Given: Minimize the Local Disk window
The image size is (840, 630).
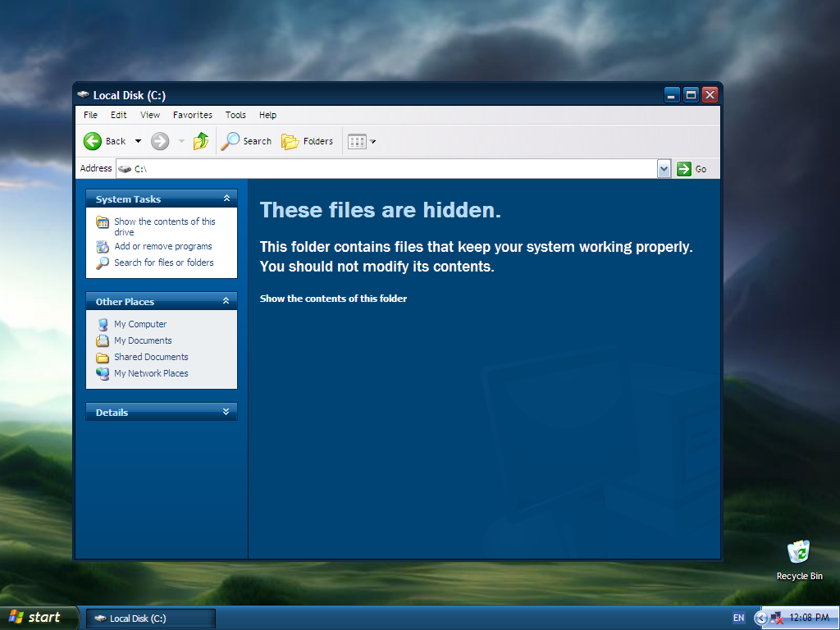Looking at the screenshot, I should tap(672, 95).
